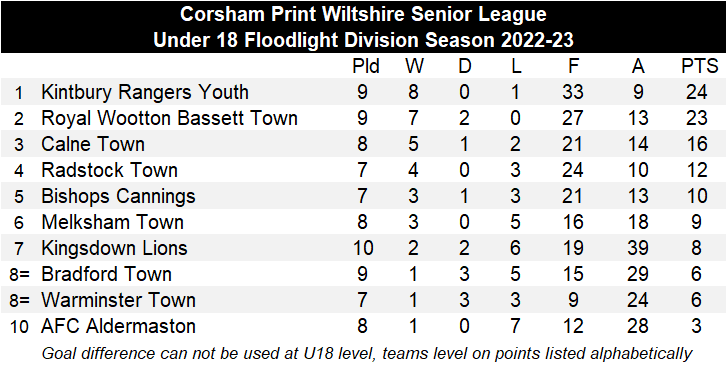Click the Calne Town team name
The height and width of the screenshot is (365, 726).
[x=93, y=144]
